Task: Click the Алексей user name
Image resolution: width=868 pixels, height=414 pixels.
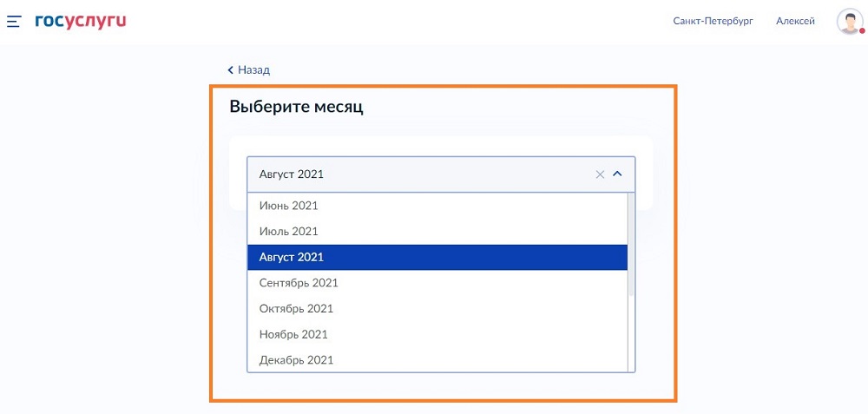Action: [x=795, y=22]
